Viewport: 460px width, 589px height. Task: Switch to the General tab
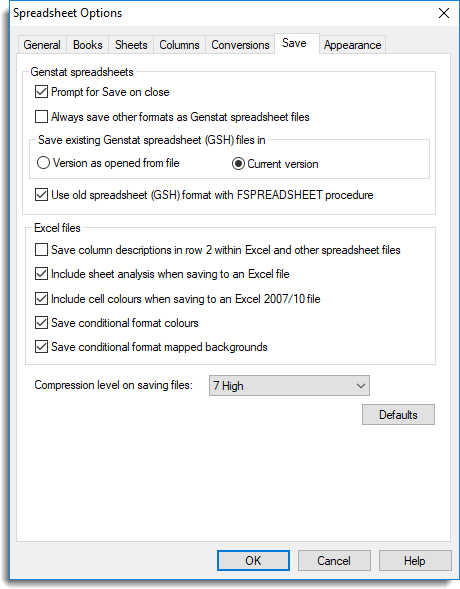[x=42, y=45]
